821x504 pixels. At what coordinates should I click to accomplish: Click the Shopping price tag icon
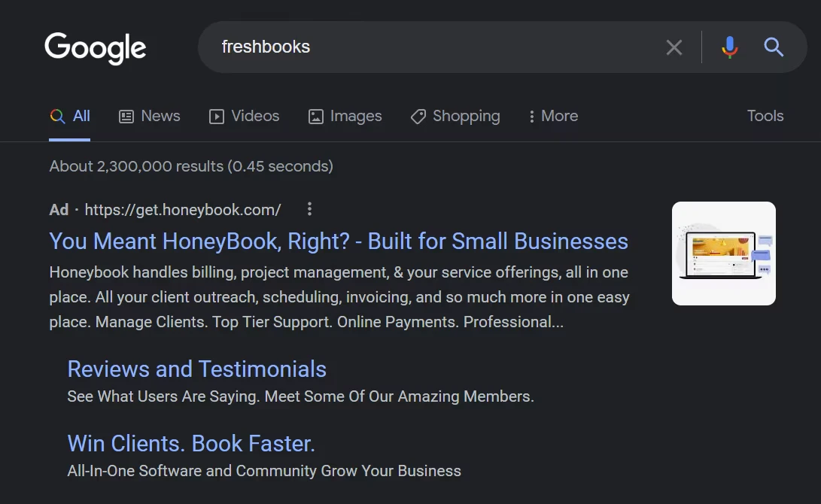point(418,116)
